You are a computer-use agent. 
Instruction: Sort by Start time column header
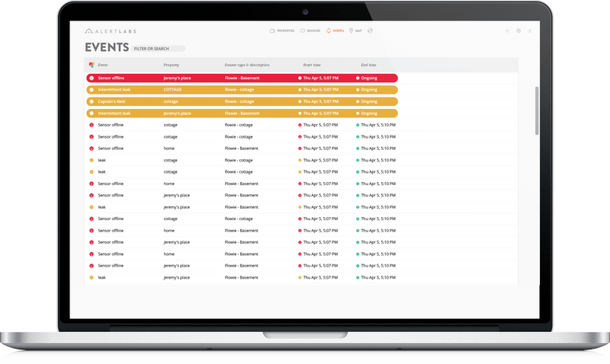tap(312, 65)
